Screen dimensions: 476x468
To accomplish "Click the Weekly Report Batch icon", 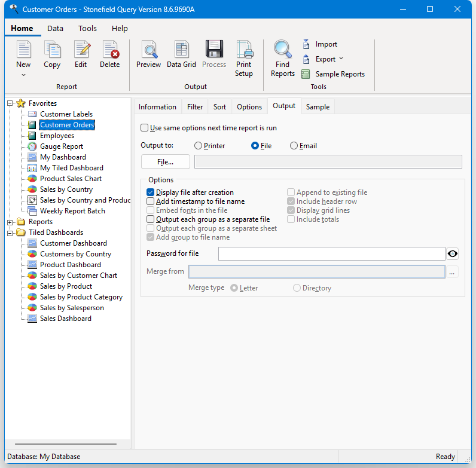I will [x=32, y=211].
